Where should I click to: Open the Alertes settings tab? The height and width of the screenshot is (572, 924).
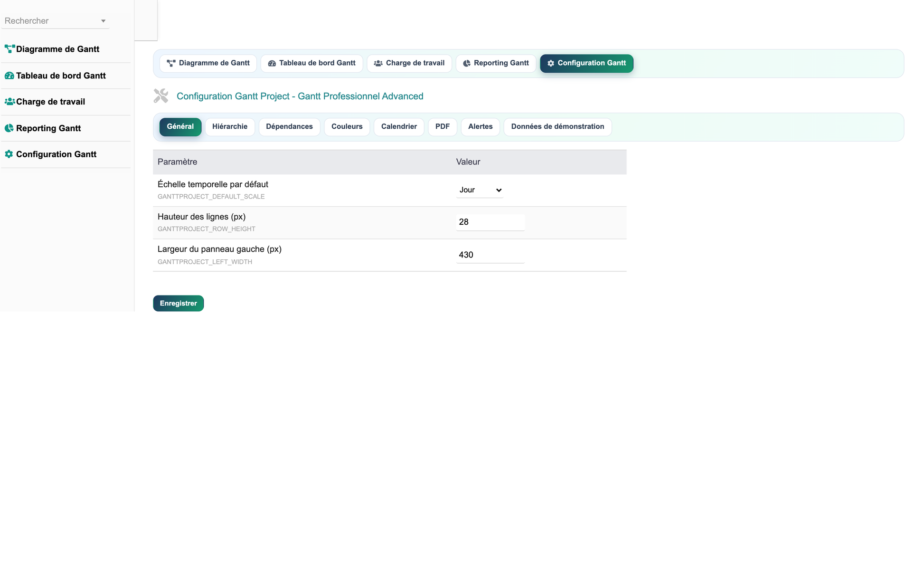[481, 127]
